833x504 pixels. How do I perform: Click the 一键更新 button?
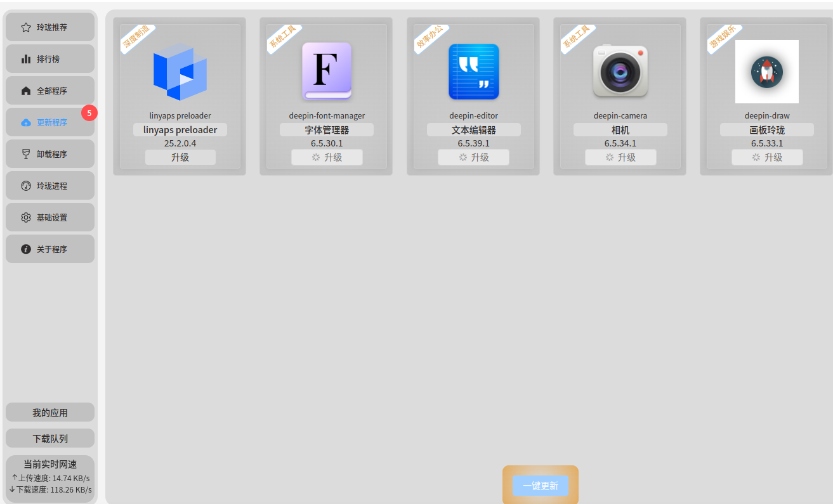(x=541, y=486)
